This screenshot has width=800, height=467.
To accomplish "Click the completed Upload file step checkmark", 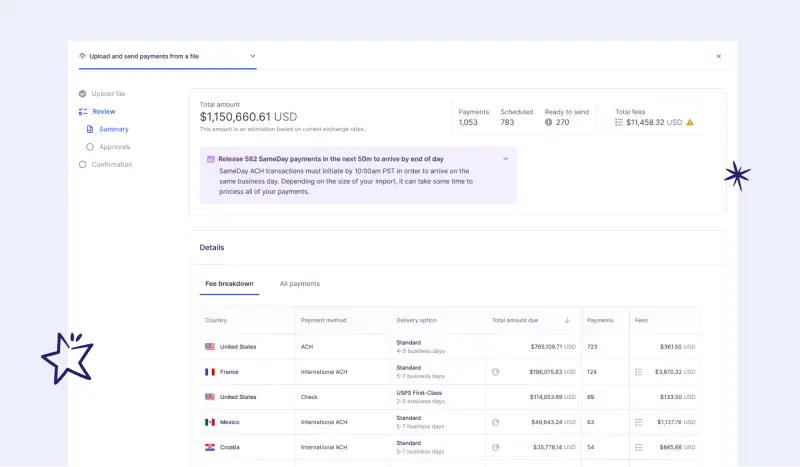I will pos(83,93).
